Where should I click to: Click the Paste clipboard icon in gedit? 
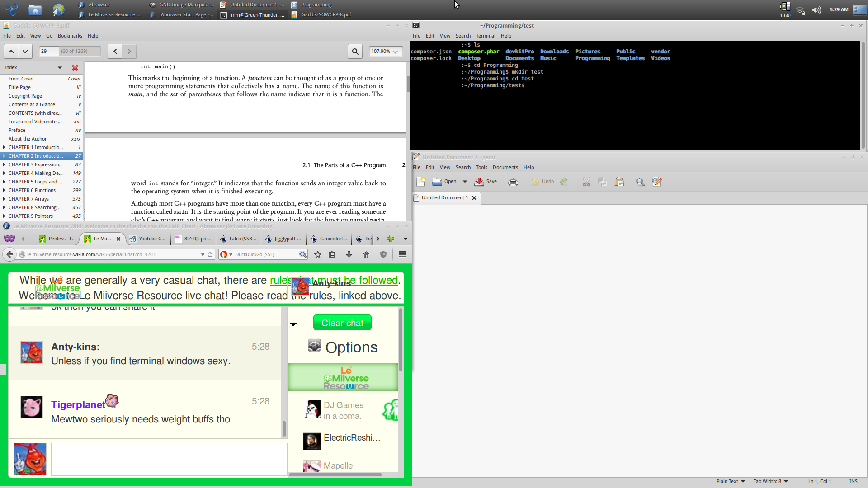point(619,182)
